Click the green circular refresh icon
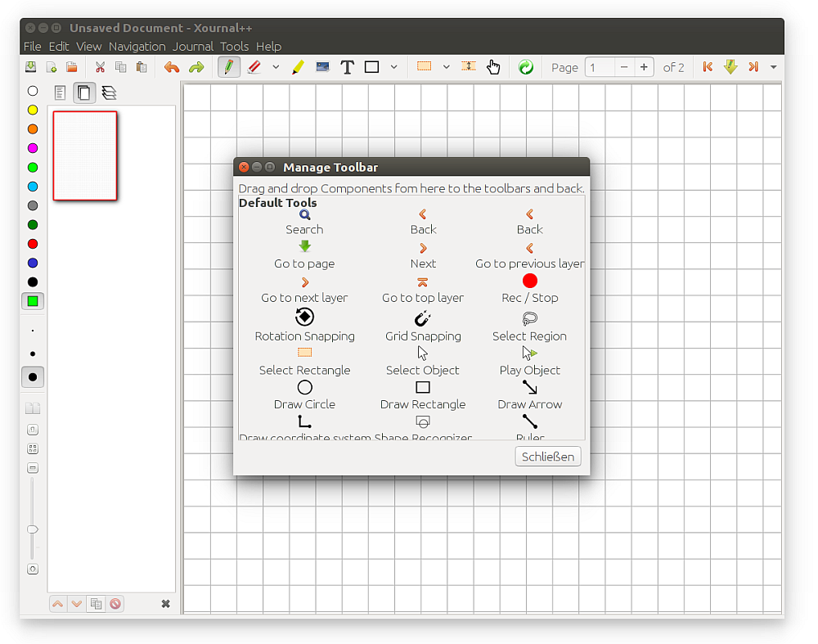 (526, 67)
